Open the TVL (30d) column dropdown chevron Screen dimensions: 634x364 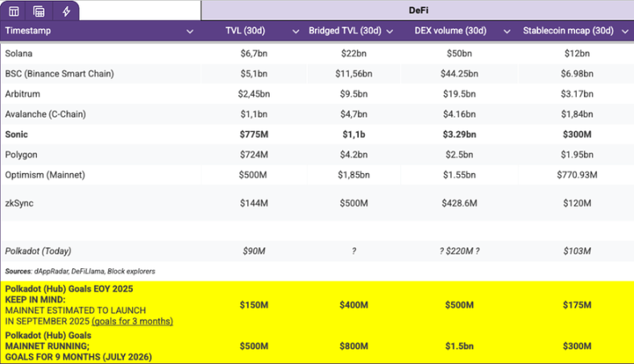pyautogui.click(x=296, y=31)
